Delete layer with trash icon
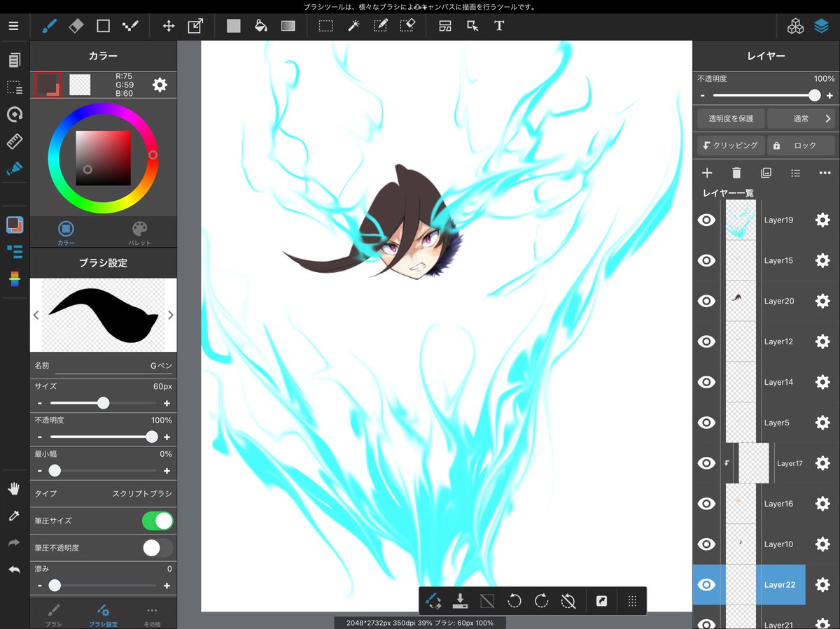The image size is (840, 629). click(x=736, y=173)
